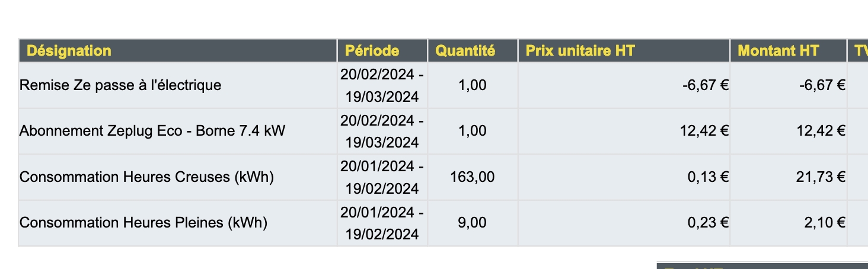Click the period cell for Heures Creuses
The image size is (868, 269).
[382, 177]
